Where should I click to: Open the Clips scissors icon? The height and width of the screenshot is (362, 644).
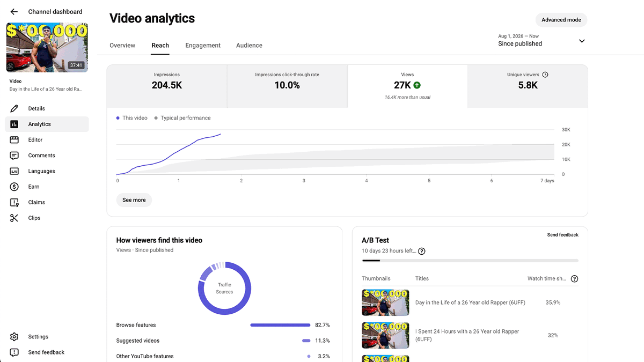click(x=14, y=218)
